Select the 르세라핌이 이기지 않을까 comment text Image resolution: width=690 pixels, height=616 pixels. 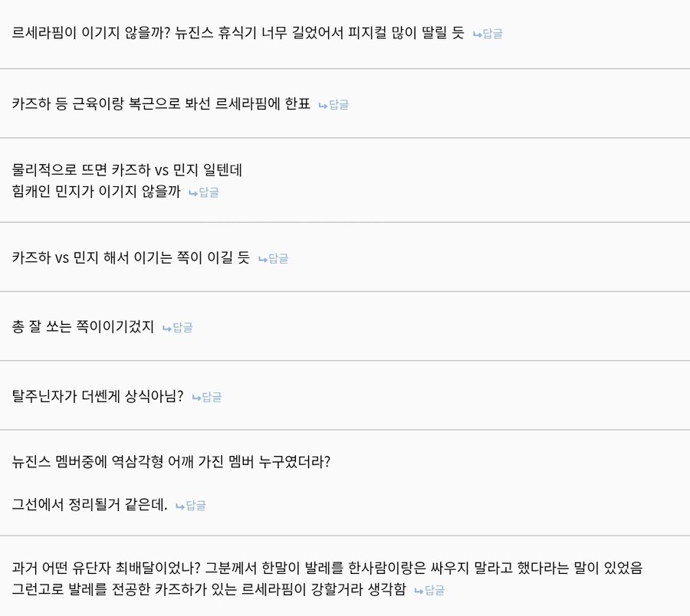[x=230, y=33]
